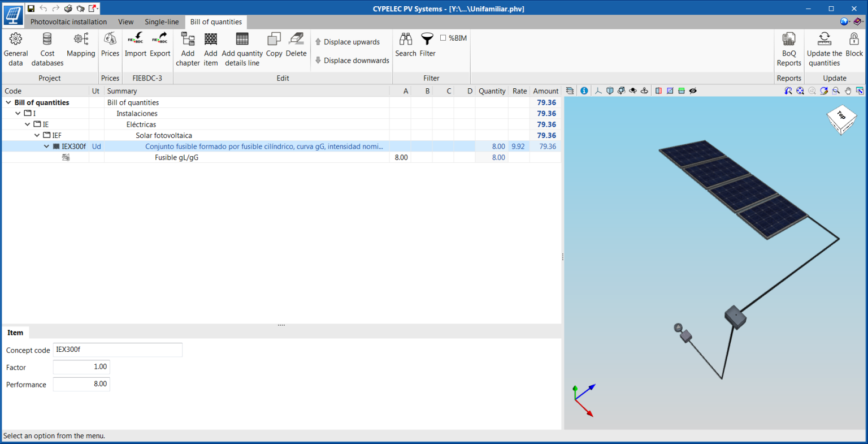Toggle element visibility with the eye icon
The width and height of the screenshot is (868, 444).
click(693, 90)
